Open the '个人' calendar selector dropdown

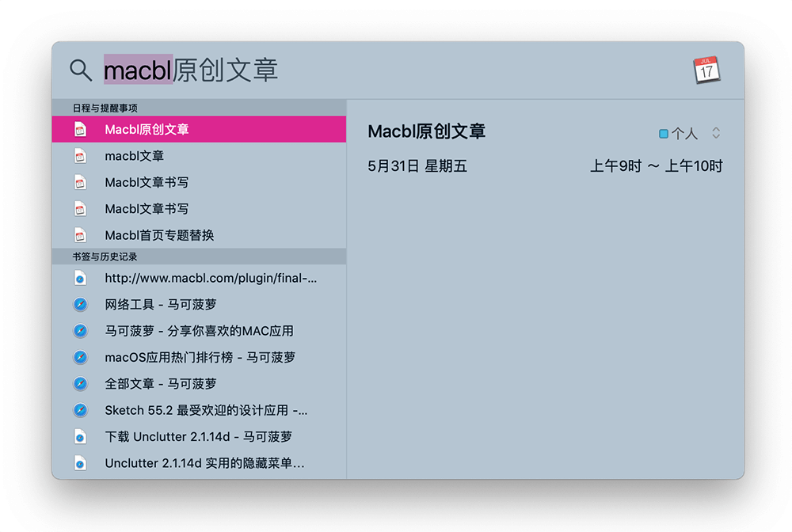tap(690, 133)
